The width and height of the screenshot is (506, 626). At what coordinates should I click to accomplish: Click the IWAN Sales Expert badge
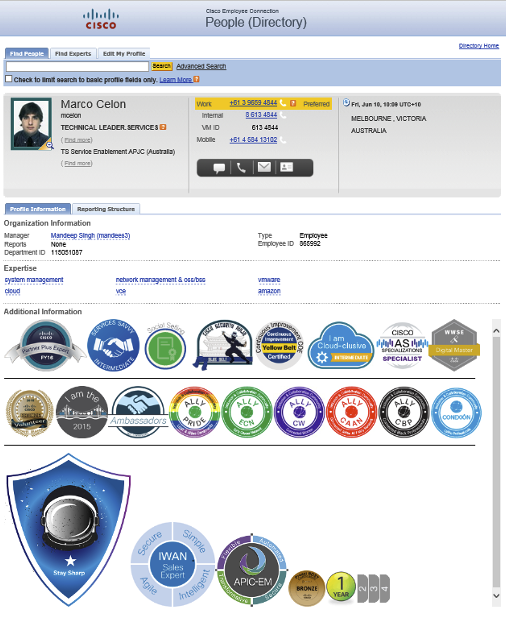click(x=173, y=565)
